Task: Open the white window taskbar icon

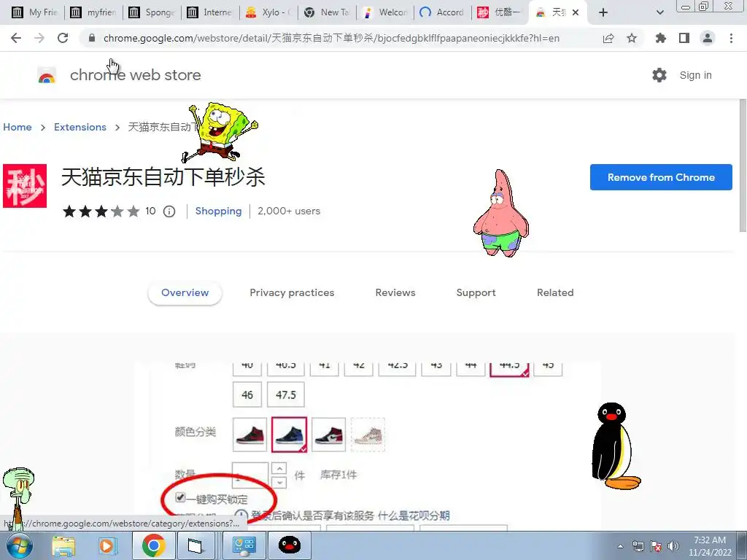Action: point(196,545)
